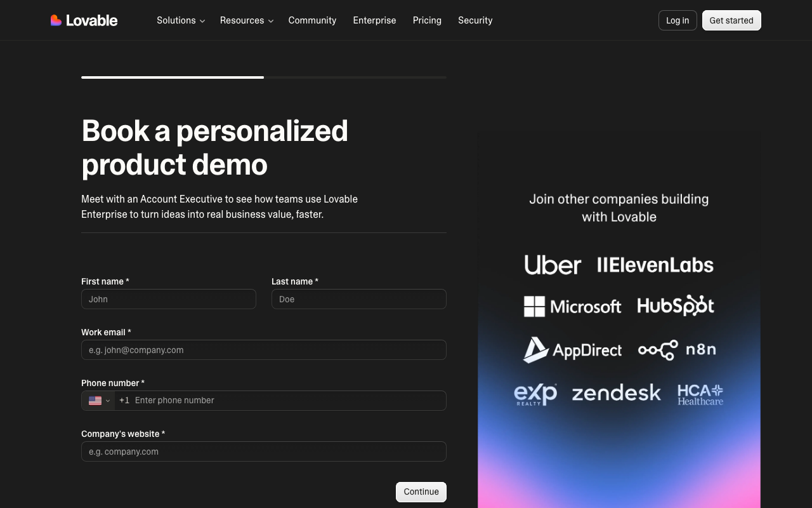Click the ElevenLabs logo
The width and height of the screenshot is (812, 508).
(x=655, y=265)
